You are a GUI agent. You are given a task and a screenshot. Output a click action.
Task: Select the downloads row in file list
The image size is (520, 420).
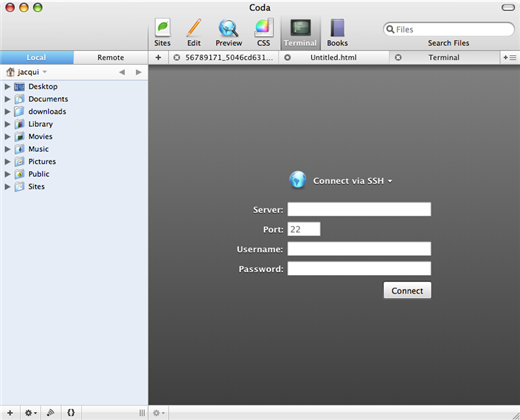click(74, 112)
